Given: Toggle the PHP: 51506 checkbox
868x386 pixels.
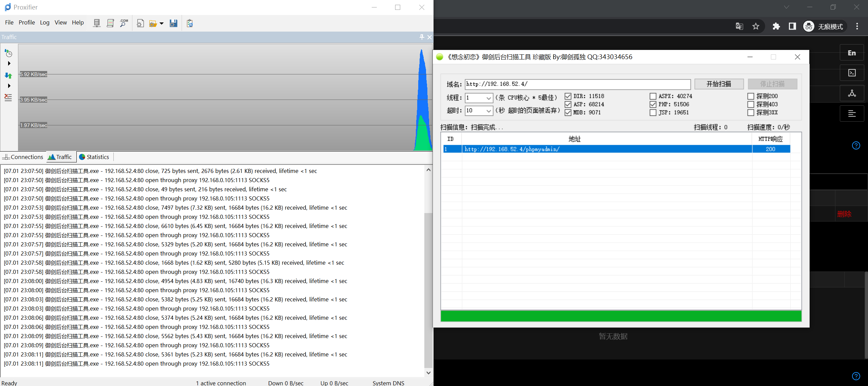Looking at the screenshot, I should [x=653, y=104].
